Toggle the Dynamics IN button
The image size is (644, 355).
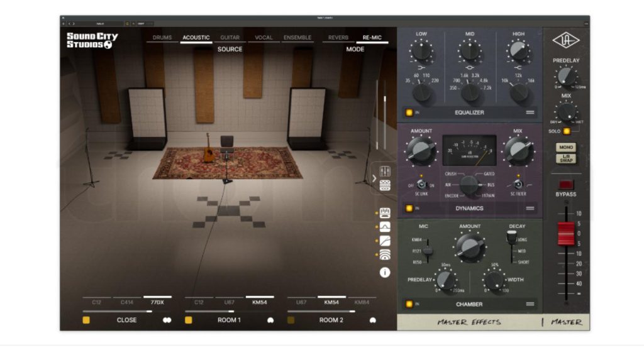[x=409, y=209]
